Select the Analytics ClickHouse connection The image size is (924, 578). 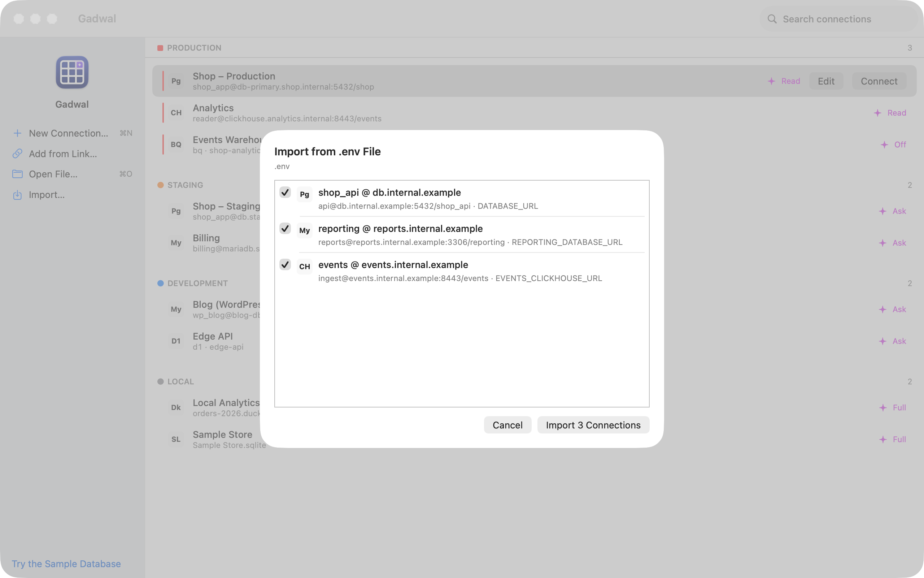tap(534, 113)
